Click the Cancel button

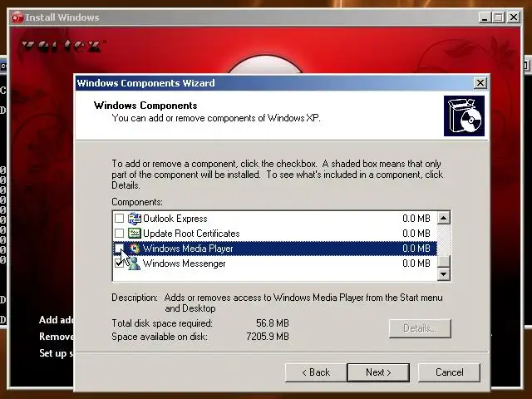click(x=449, y=372)
